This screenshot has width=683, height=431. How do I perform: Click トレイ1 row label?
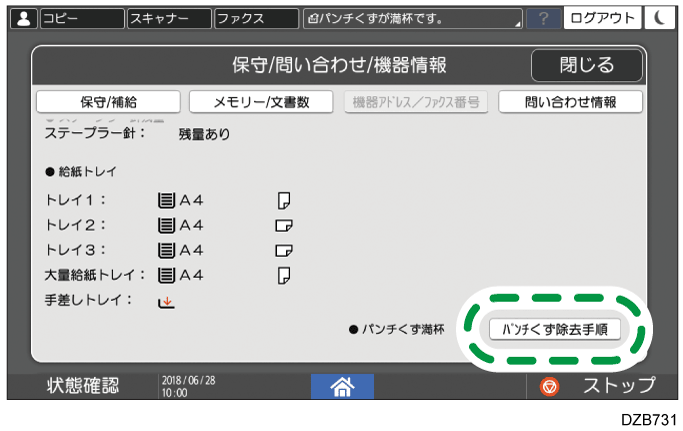75,200
